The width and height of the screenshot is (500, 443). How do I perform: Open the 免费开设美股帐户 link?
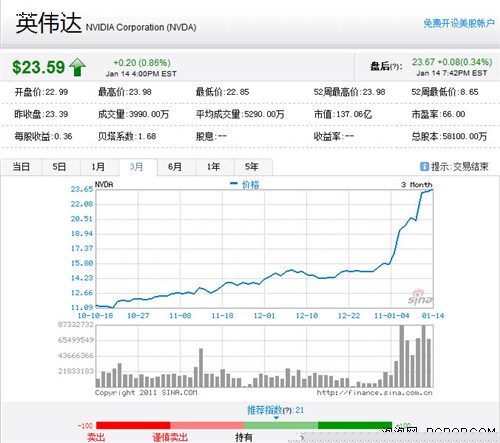coord(459,23)
